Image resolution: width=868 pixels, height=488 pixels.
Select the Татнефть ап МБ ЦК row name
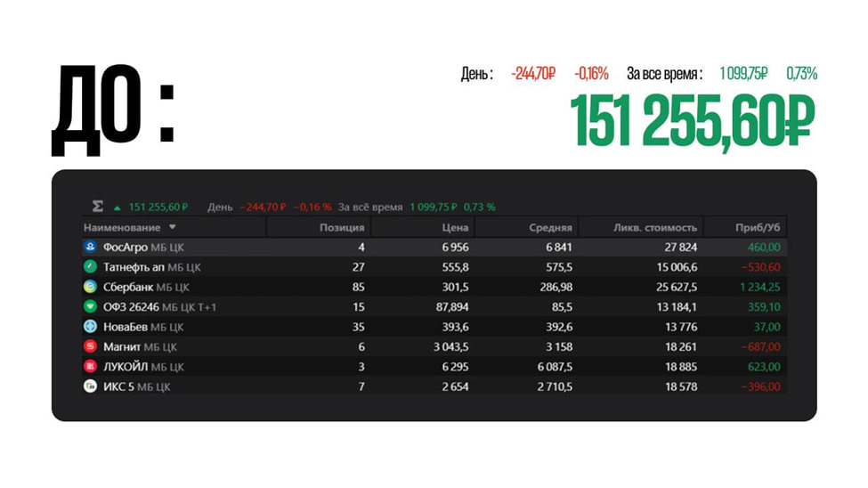[151, 267]
